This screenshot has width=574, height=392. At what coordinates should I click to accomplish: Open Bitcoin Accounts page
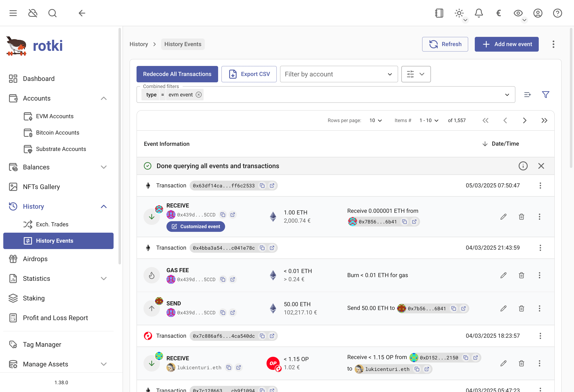(x=58, y=133)
